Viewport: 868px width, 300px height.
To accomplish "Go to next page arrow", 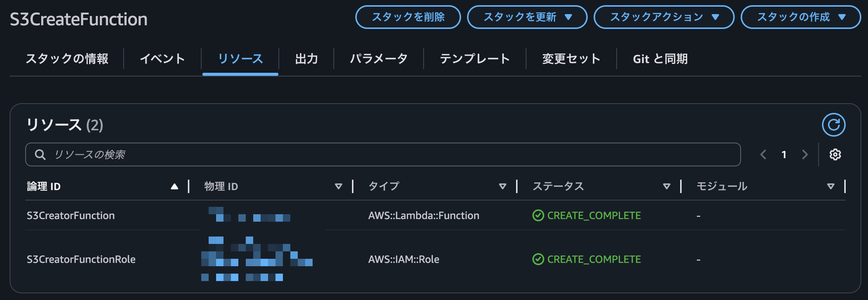I will click(805, 154).
